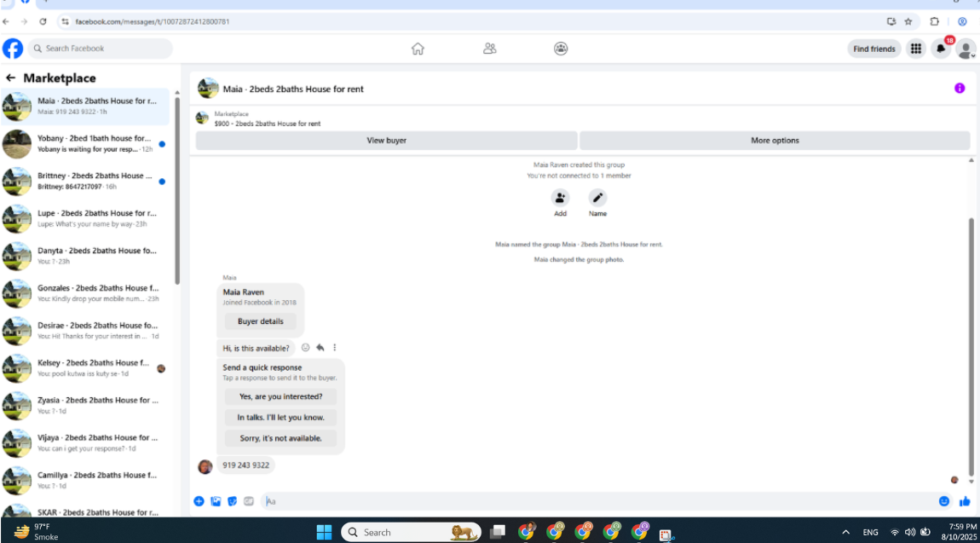Send quick response 'In talks. I'll let you know.'
980x543 pixels.
tap(280, 418)
